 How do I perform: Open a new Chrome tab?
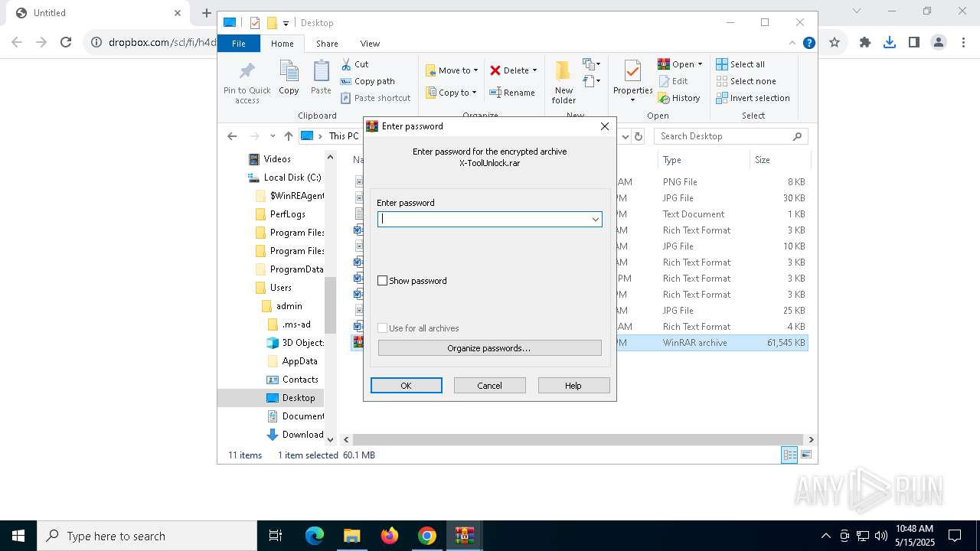click(x=206, y=13)
